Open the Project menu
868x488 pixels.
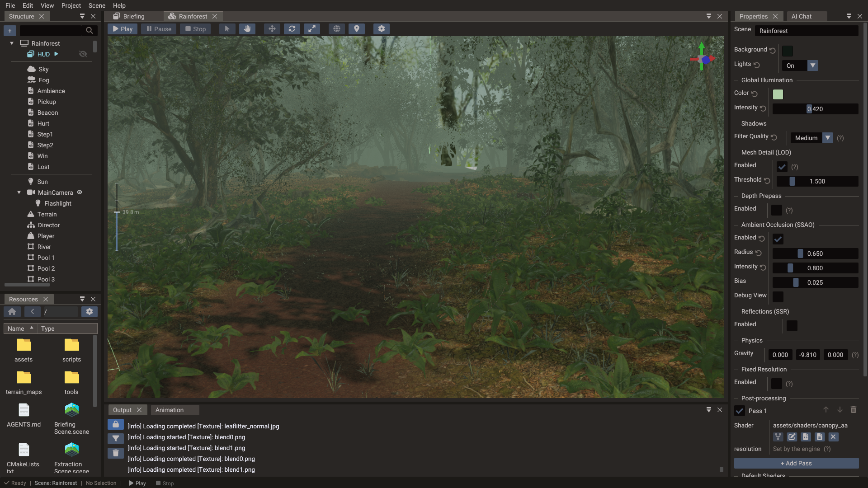71,5
